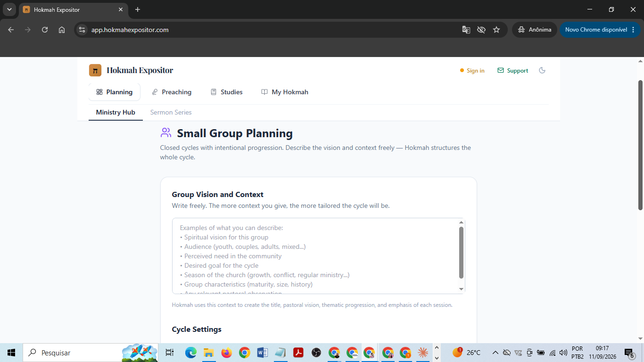Open a new browser tab

[x=138, y=9]
